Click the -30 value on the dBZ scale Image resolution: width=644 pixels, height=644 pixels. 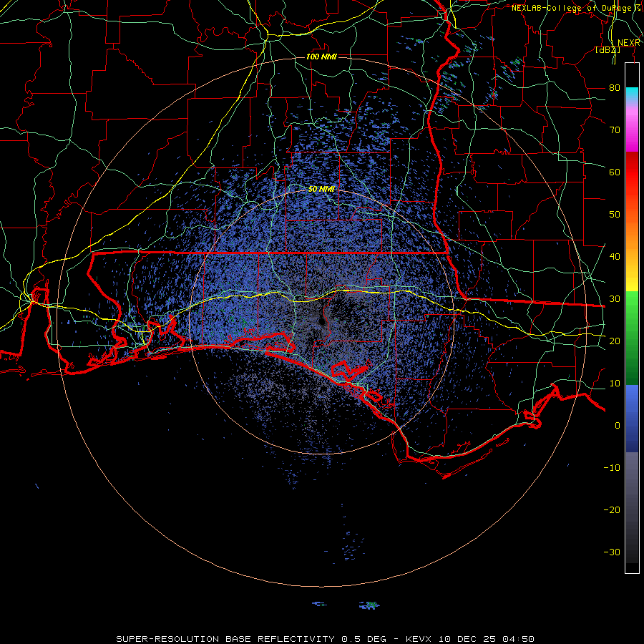(x=612, y=552)
